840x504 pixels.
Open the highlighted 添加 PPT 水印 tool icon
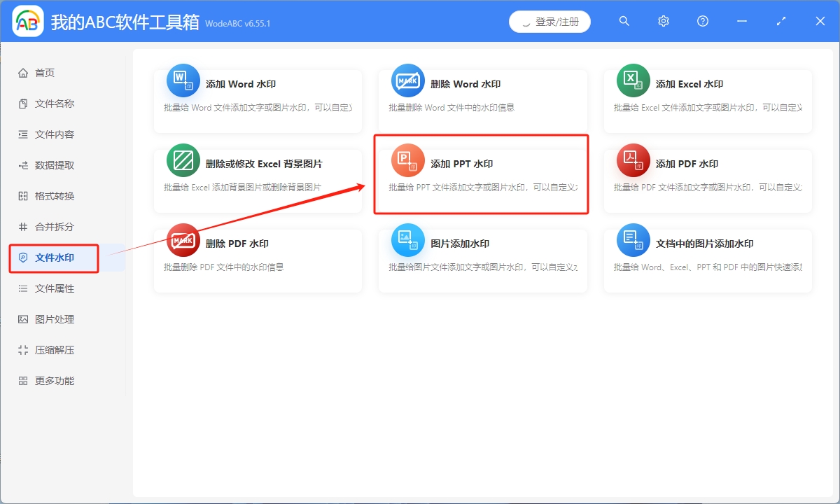407,160
